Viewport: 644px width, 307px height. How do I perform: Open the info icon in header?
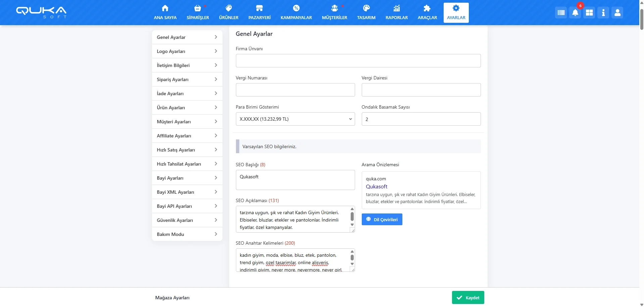click(x=603, y=13)
